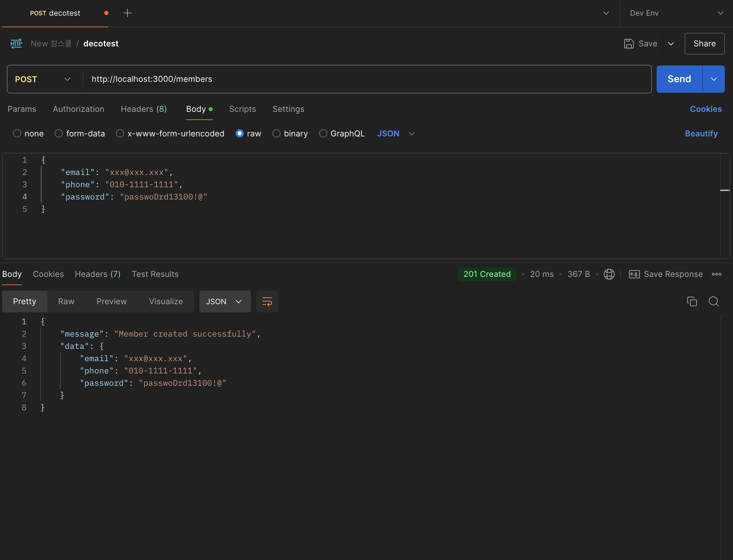This screenshot has height=560, width=733.
Task: Open response Headers (7) tab
Action: pos(98,274)
